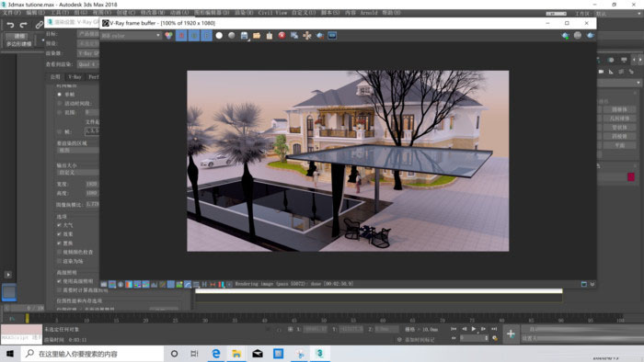Open RGB color channel dropdown
Image resolution: width=644 pixels, height=362 pixels.
point(131,36)
